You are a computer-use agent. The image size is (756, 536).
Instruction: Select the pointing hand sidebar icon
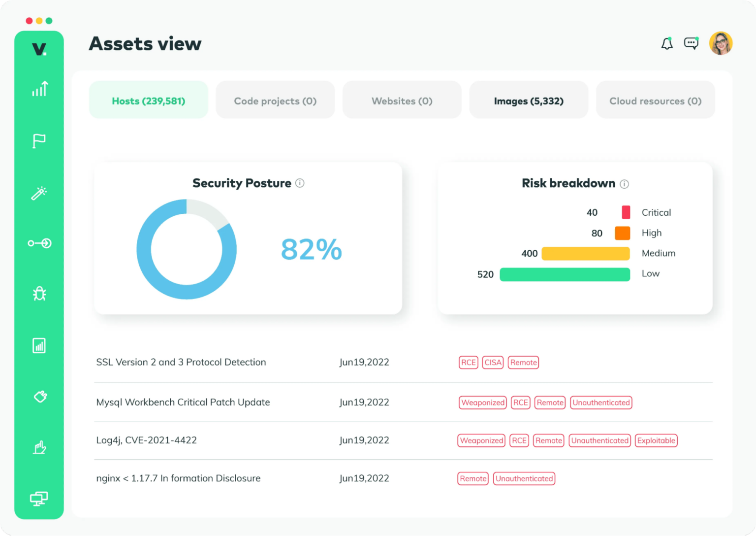[39, 447]
